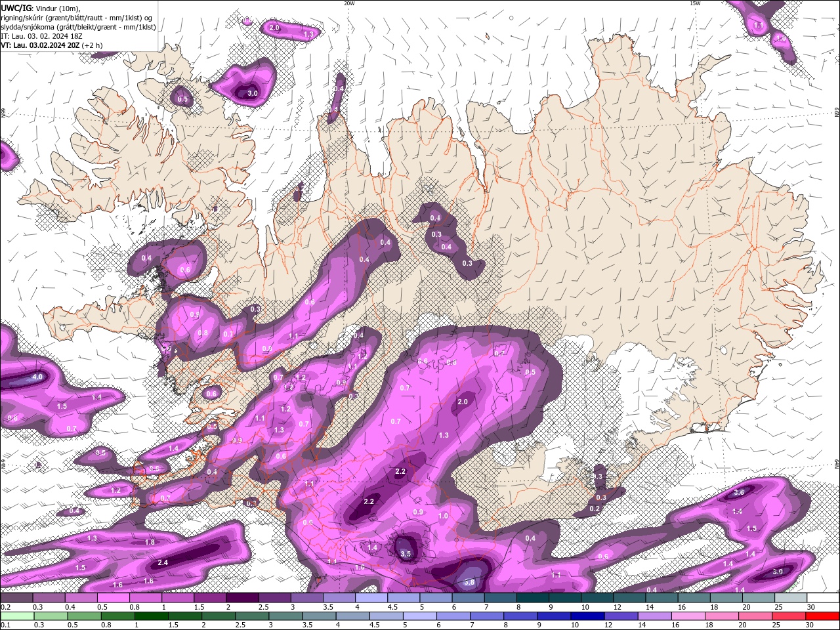Click the 20W longitude label
The width and height of the screenshot is (840, 630).
click(x=349, y=3)
